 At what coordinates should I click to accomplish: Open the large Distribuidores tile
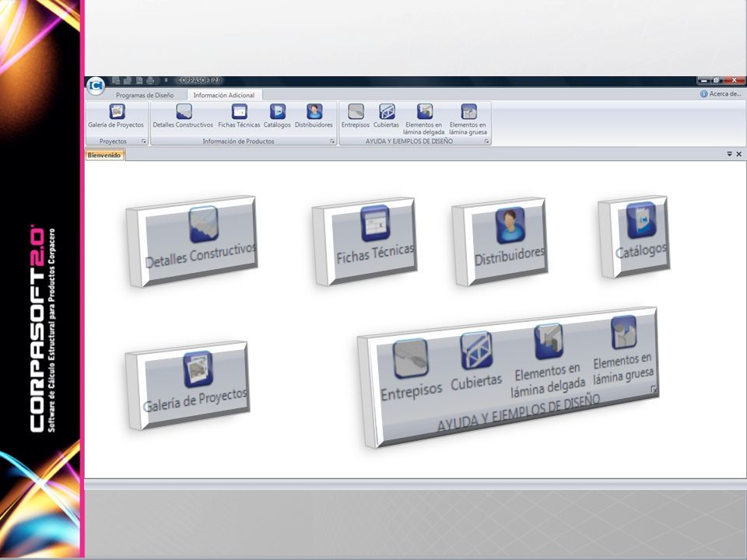(500, 241)
